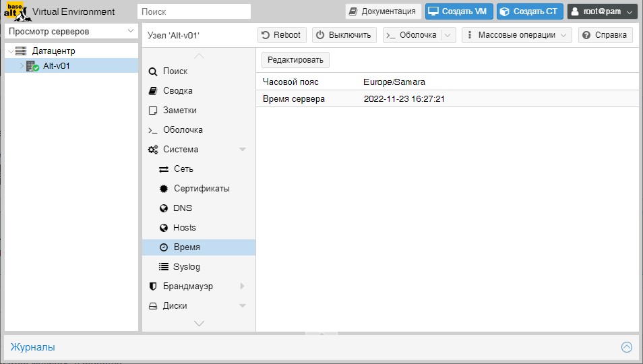This screenshot has height=364, width=643.
Task: Click the book icon on Документация
Action: point(353,11)
